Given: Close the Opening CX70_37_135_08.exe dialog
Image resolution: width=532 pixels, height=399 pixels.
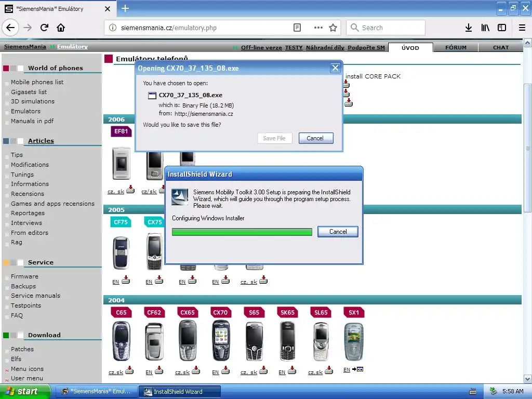Looking at the screenshot, I should (x=335, y=68).
